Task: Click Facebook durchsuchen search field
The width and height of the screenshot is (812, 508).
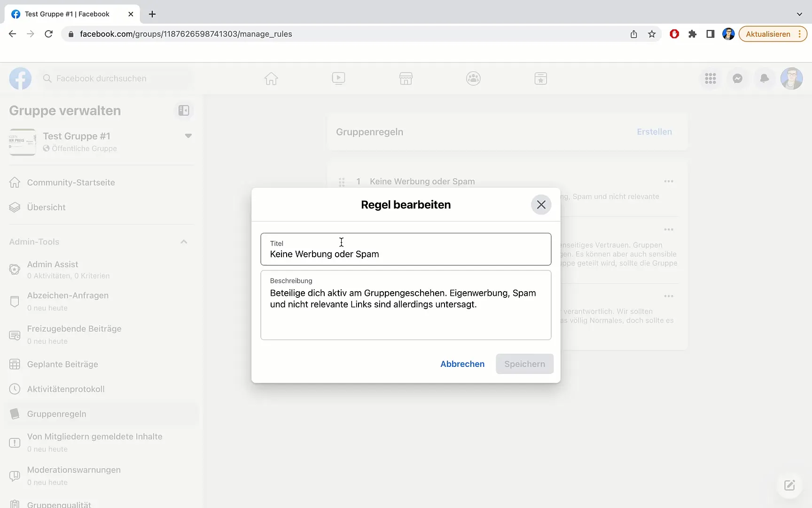Action: click(115, 79)
